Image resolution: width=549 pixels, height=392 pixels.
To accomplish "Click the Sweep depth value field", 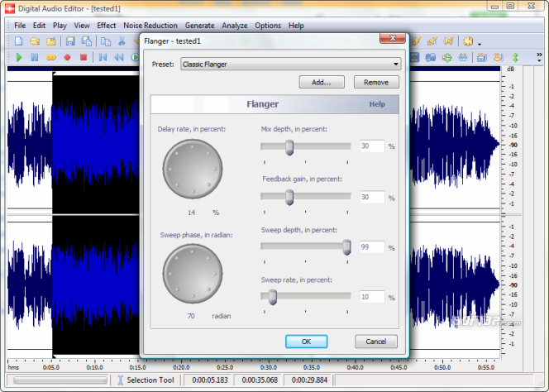I will (x=371, y=246).
